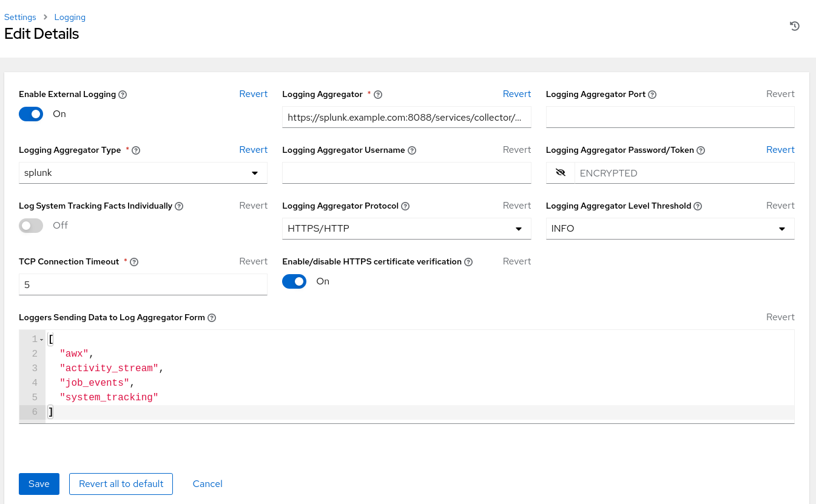This screenshot has height=504, width=816.
Task: Show help for Logging Aggregator Protocol
Action: point(405,206)
